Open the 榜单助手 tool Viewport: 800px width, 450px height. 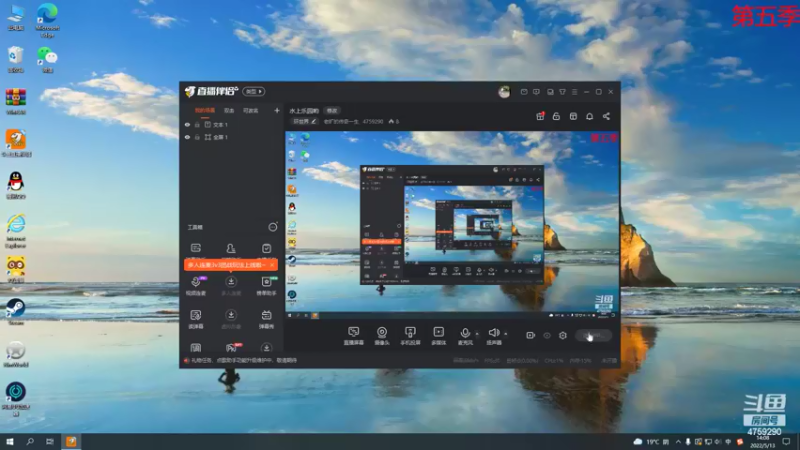[266, 286]
